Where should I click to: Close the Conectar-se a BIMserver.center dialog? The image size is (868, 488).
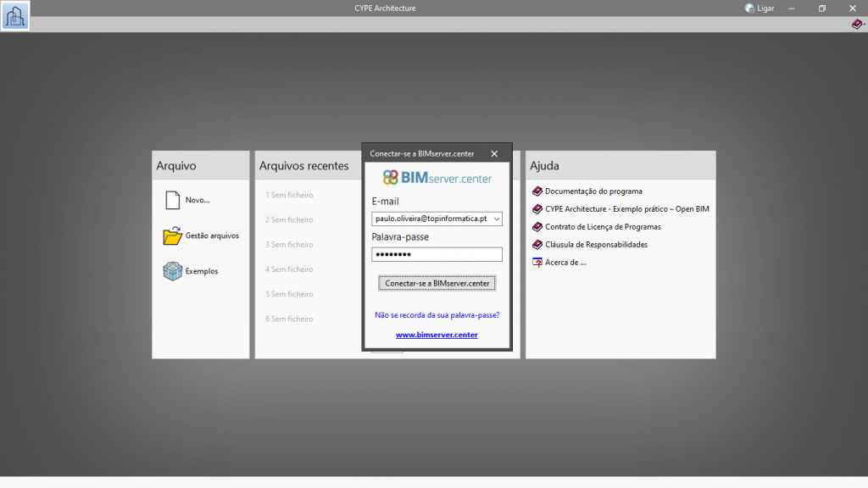tap(494, 153)
